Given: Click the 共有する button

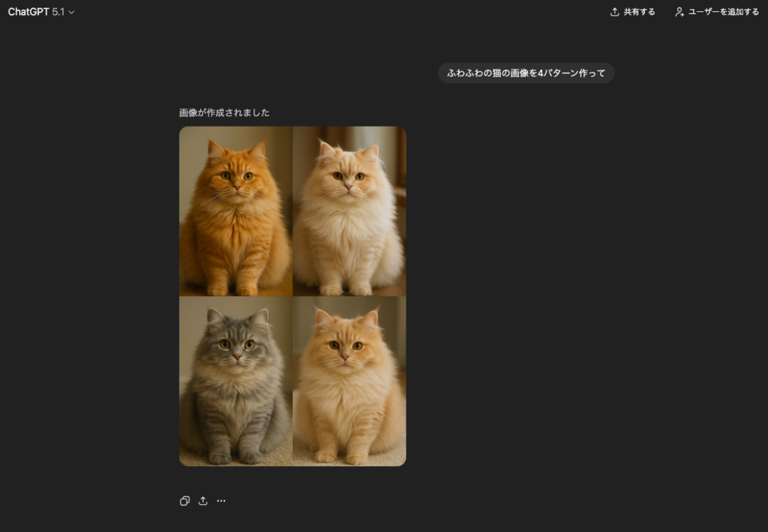Looking at the screenshot, I should (x=632, y=12).
